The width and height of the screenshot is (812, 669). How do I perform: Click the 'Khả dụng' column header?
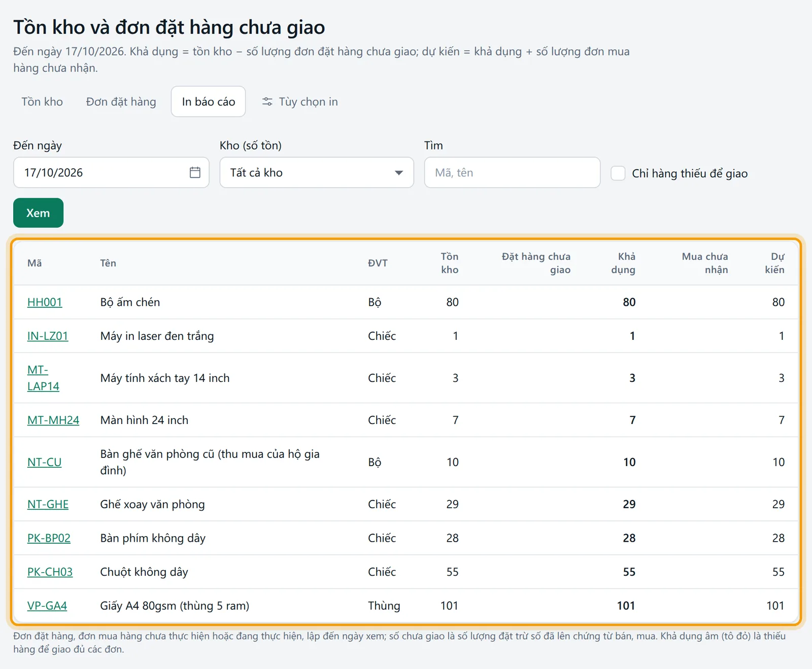pos(623,263)
